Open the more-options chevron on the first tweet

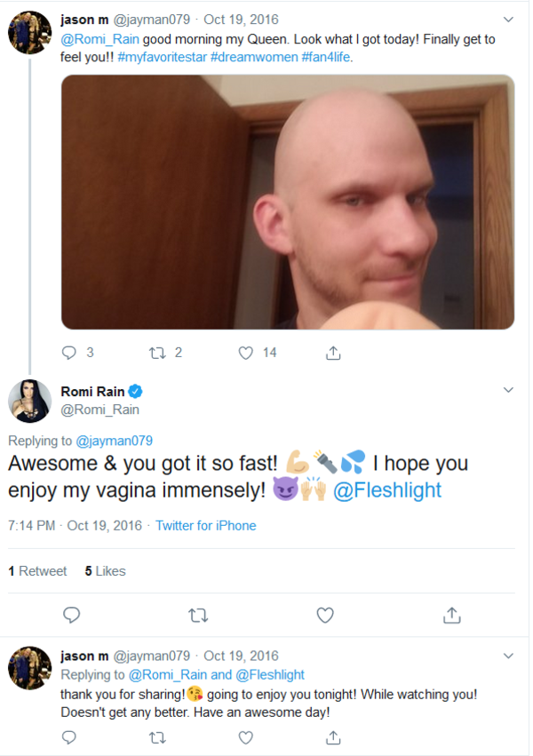[508, 19]
